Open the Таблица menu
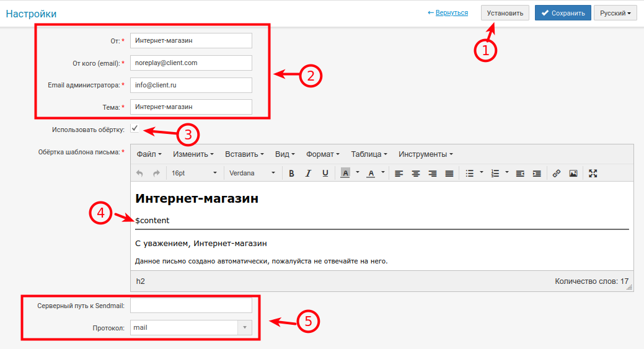Screen dimensions: 644x349 pos(369,154)
